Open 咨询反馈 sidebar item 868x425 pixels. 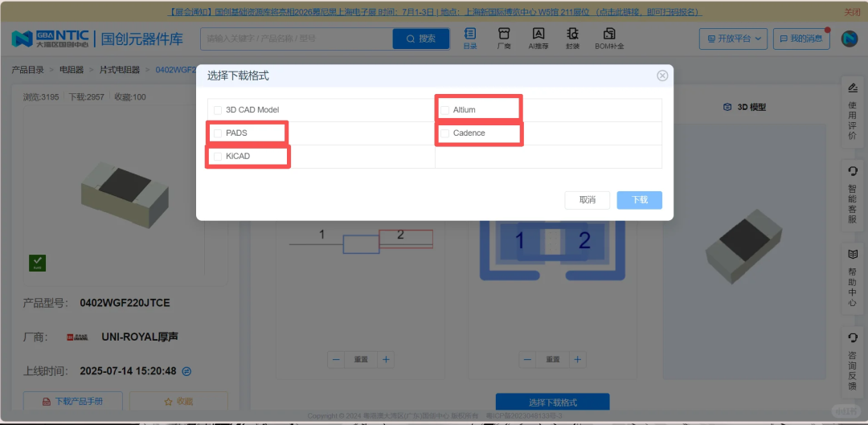click(852, 362)
